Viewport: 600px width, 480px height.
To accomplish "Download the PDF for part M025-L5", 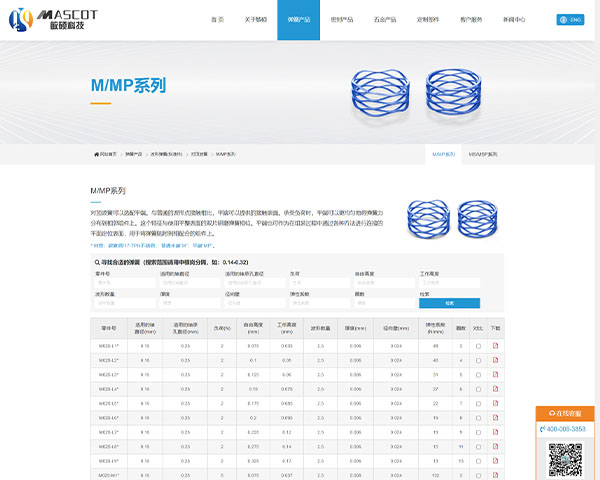I will [495, 403].
